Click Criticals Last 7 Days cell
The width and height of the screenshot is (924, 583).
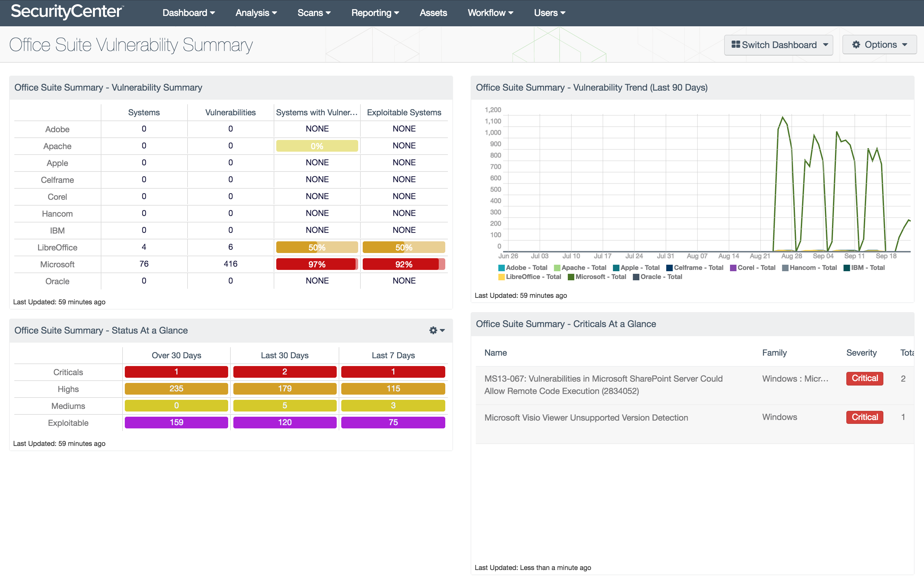point(393,372)
